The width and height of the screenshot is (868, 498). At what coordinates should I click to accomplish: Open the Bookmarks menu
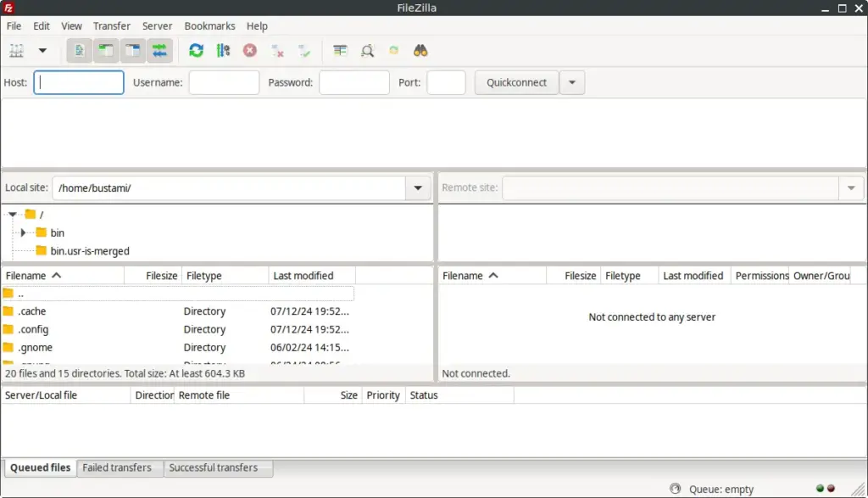209,25
